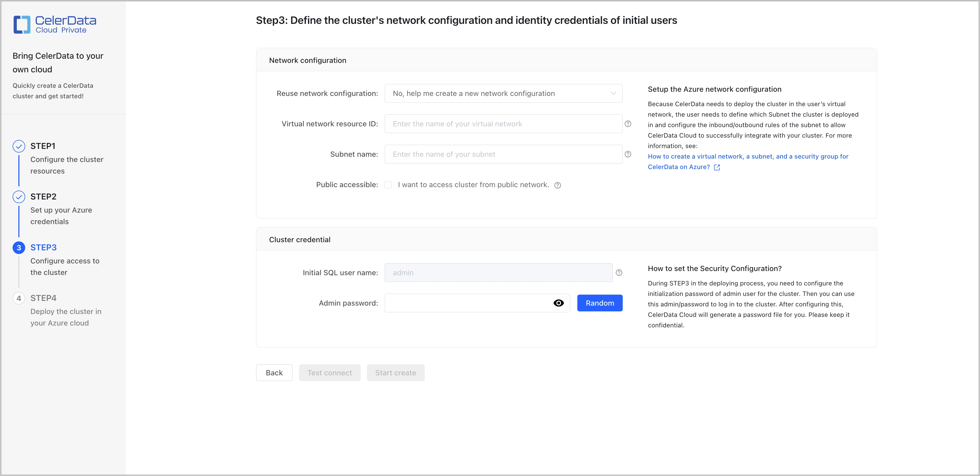The width and height of the screenshot is (980, 476).
Task: Click the Start create button
Action: click(396, 372)
